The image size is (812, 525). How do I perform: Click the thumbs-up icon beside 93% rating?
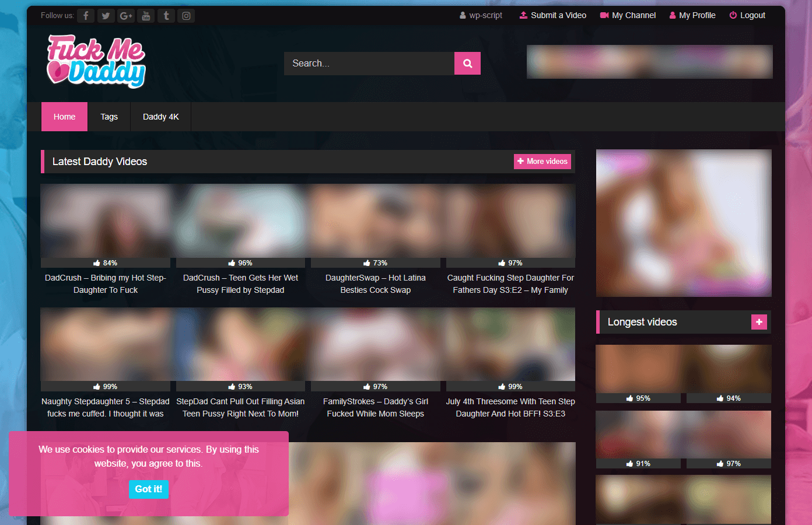pos(232,387)
